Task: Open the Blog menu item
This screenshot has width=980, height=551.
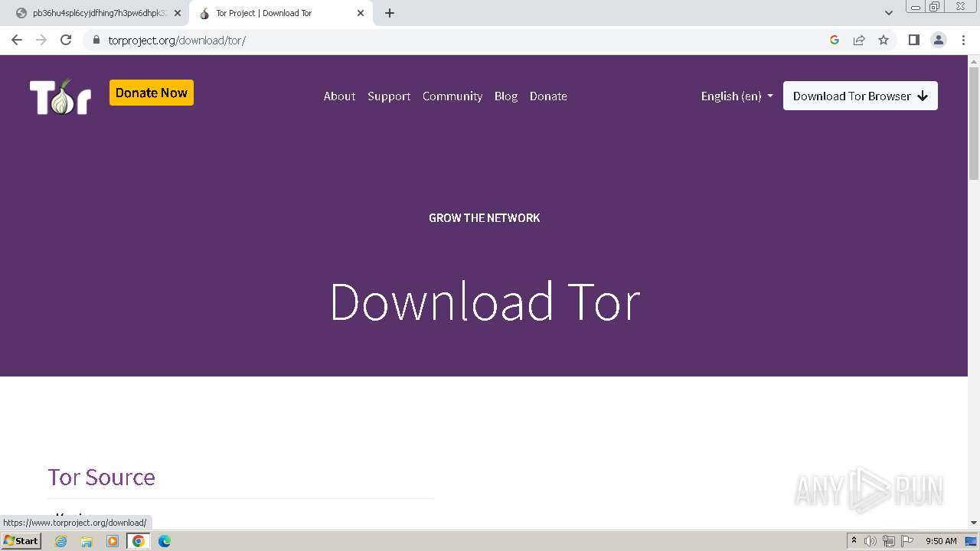Action: [x=506, y=96]
